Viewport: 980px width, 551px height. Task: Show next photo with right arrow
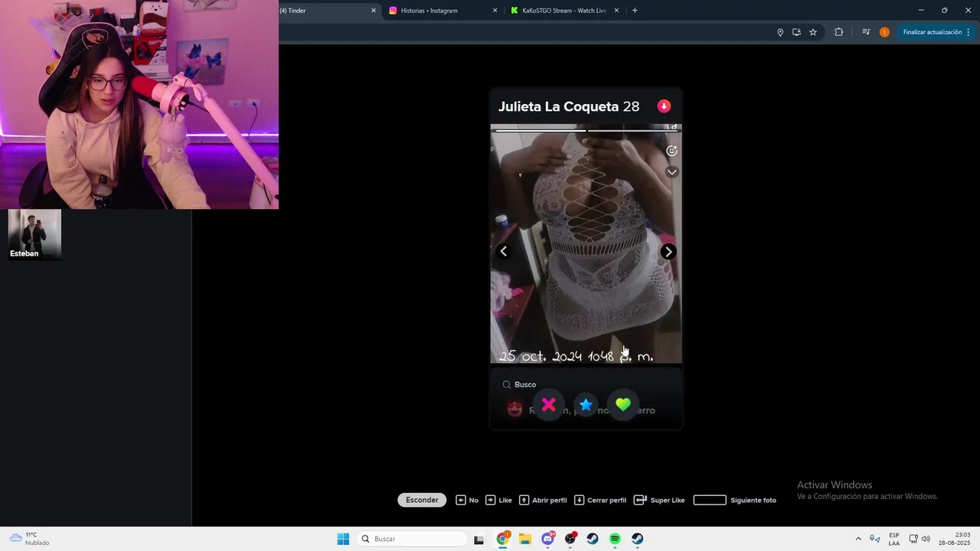coord(668,252)
